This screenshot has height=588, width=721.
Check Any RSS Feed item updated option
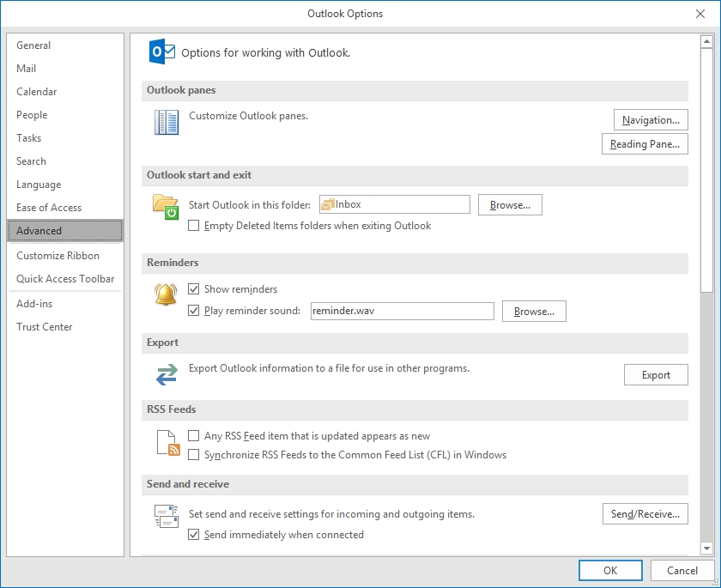tap(194, 436)
